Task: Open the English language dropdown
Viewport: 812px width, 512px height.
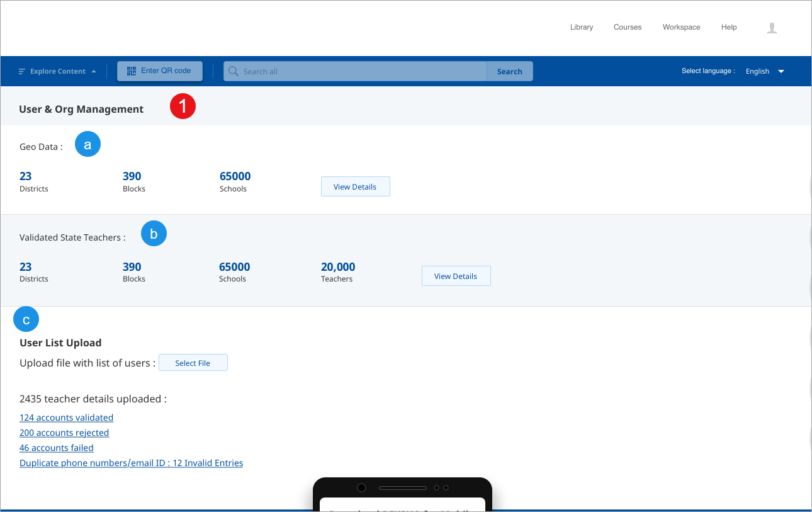Action: (764, 71)
